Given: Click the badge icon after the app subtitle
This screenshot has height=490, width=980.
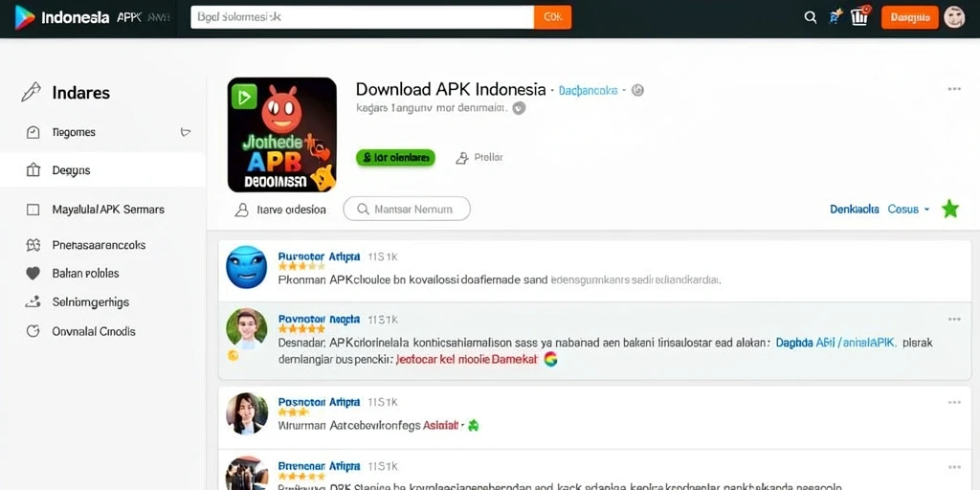Looking at the screenshot, I should (x=519, y=108).
